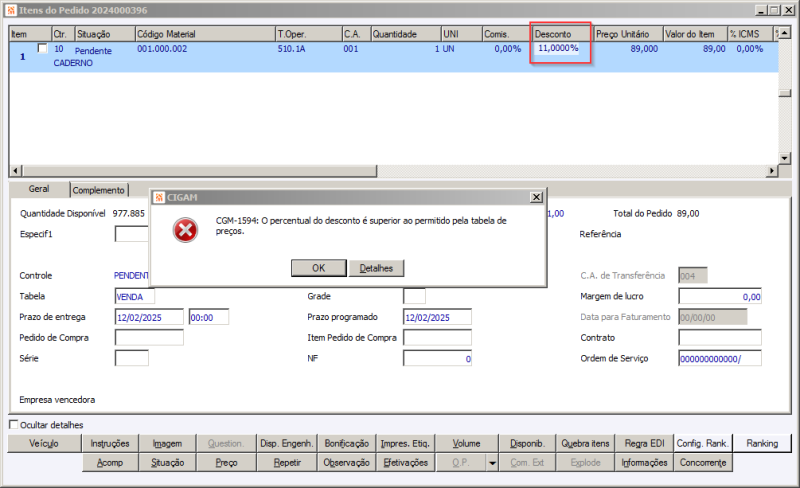Viewport: 800px width, 488px height.
Task: Click the red error icon in dialog
Action: coord(185,230)
